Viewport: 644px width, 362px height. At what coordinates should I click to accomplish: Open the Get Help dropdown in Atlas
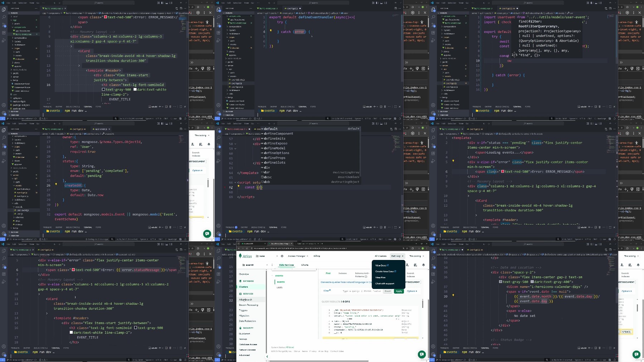click(x=397, y=256)
